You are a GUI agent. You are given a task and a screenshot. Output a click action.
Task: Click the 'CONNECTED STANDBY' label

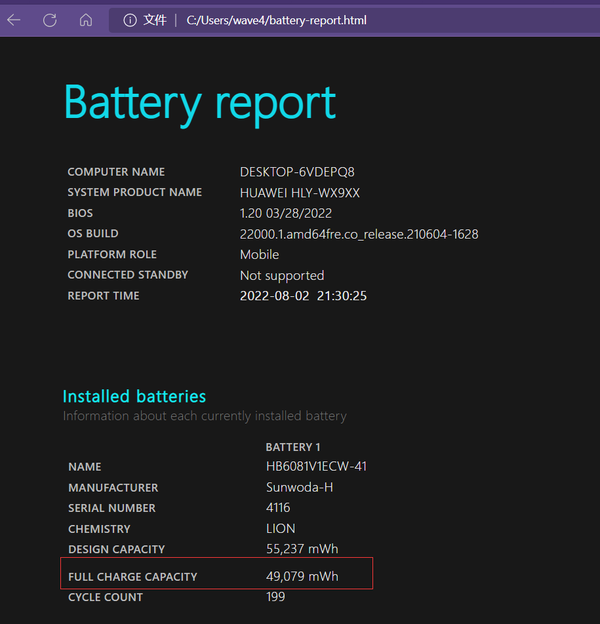pos(128,275)
